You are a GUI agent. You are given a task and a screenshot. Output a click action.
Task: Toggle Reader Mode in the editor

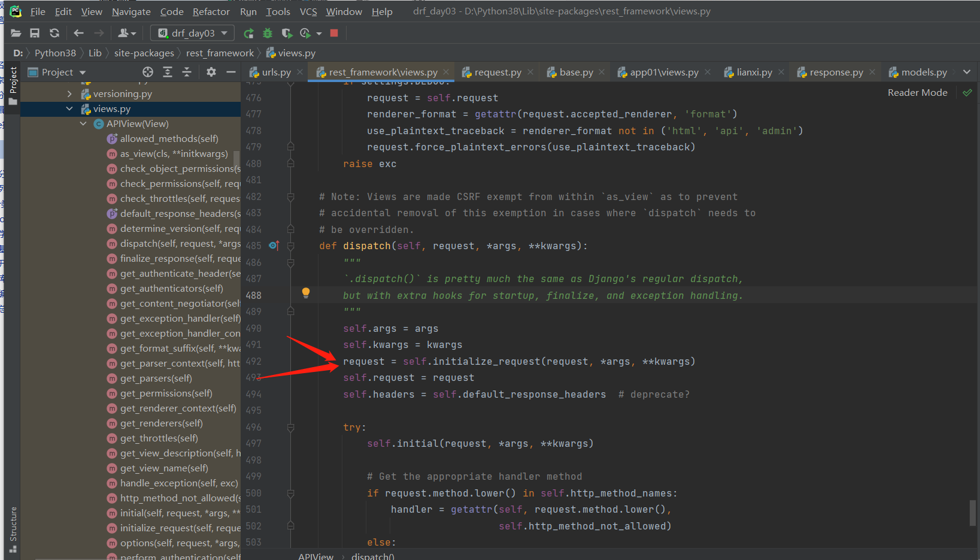point(918,93)
